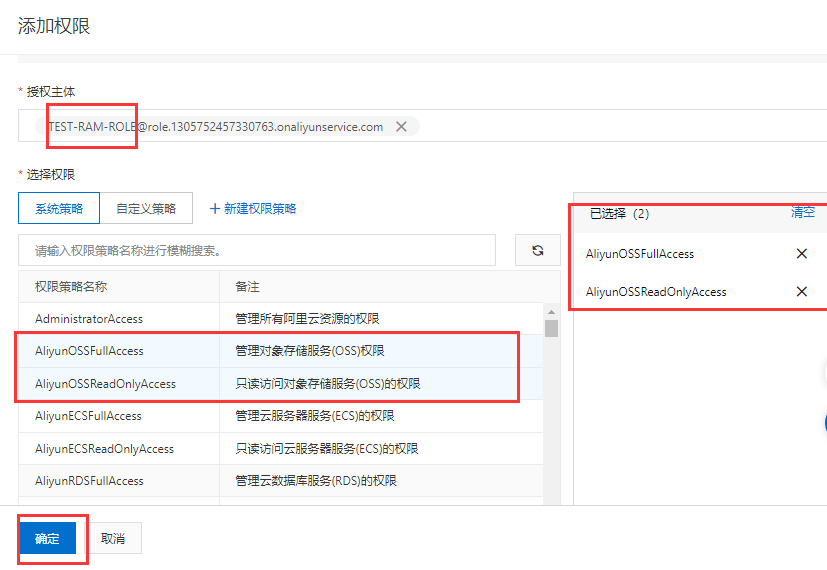Clear all selections with 清空
This screenshot has width=827, height=570.
(x=803, y=212)
